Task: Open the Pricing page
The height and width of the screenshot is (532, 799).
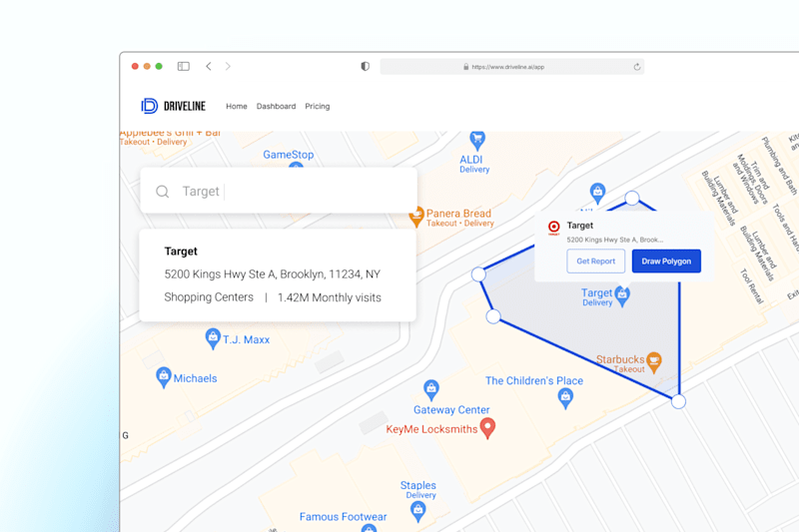Action: tap(317, 106)
